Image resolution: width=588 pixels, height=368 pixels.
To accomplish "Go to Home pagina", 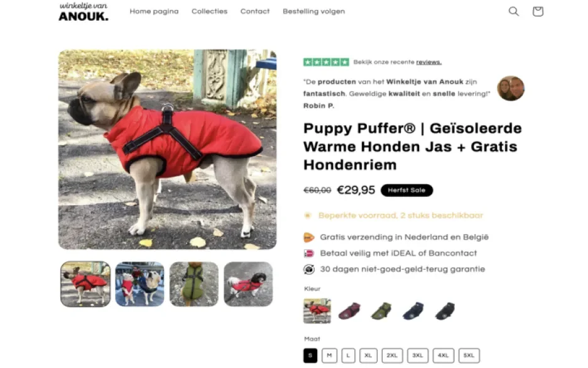I will point(154,11).
